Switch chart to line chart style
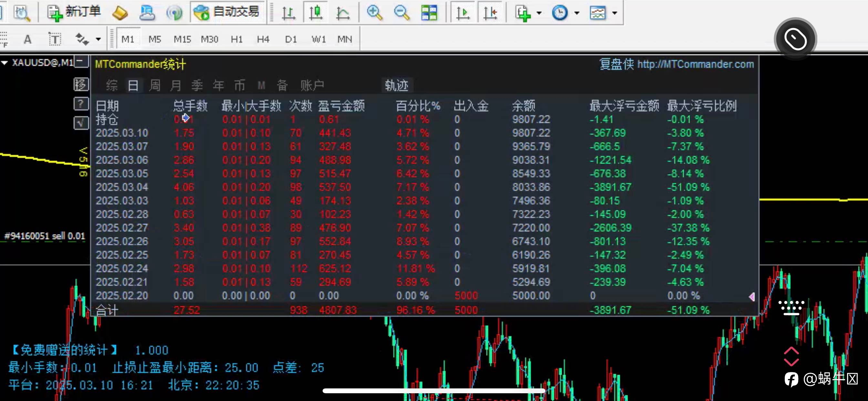 [343, 13]
